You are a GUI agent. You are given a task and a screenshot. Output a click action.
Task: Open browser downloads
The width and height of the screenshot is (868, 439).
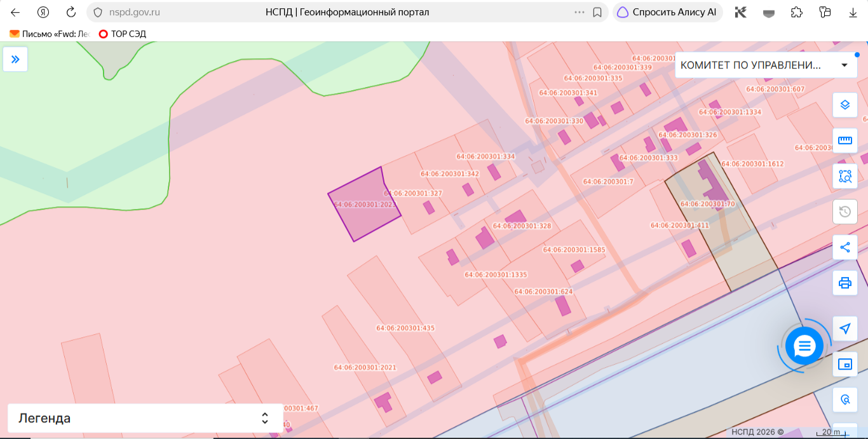(x=853, y=12)
